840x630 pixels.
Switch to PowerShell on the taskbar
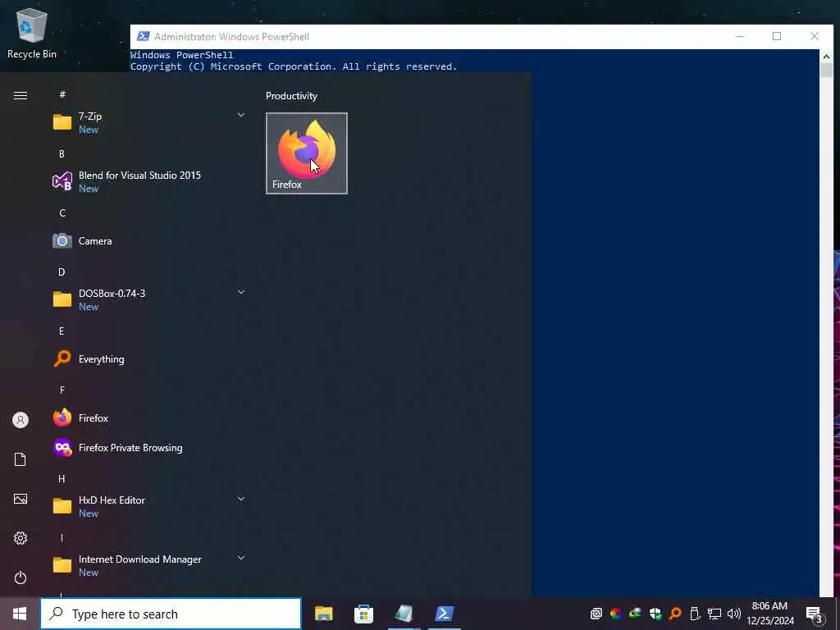tap(445, 614)
